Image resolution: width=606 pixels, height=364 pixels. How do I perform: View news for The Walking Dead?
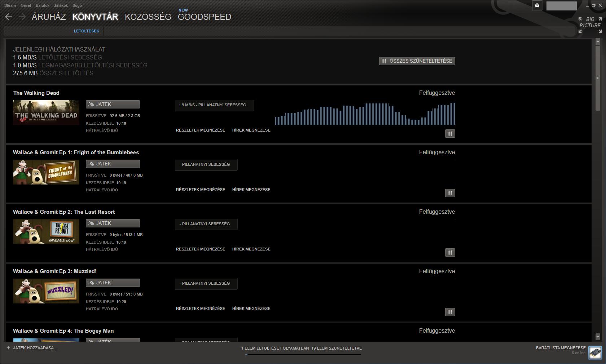251,130
